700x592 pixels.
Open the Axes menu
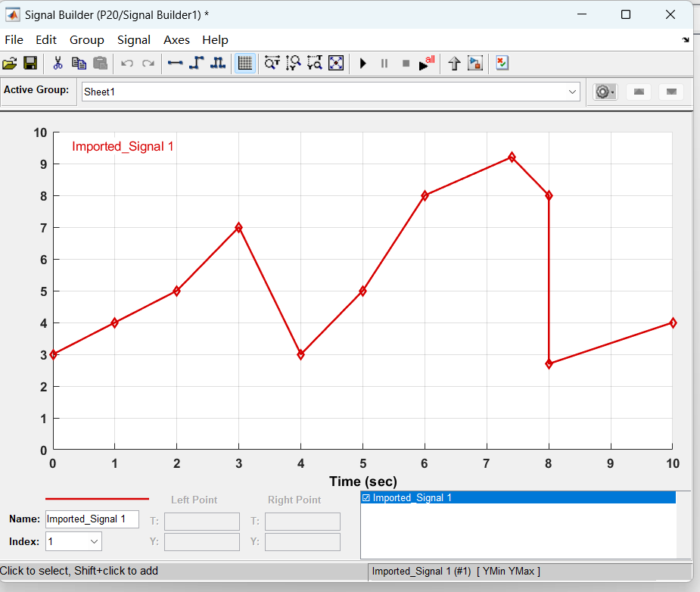click(x=176, y=40)
